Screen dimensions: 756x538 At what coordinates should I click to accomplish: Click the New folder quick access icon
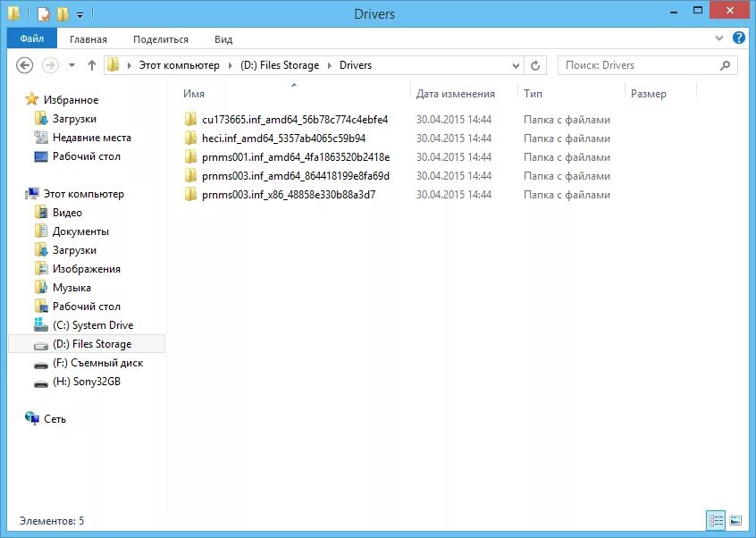[x=63, y=14]
